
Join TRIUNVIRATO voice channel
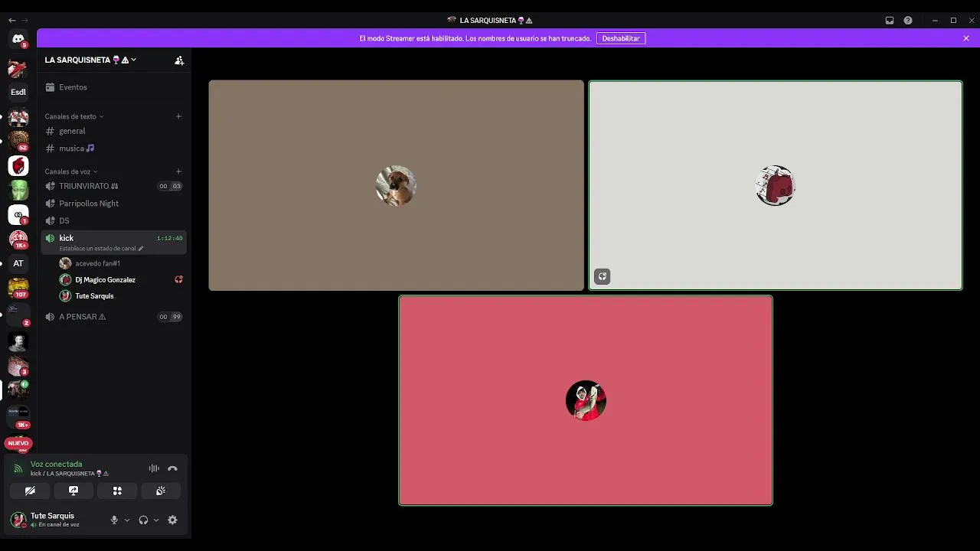[113, 186]
